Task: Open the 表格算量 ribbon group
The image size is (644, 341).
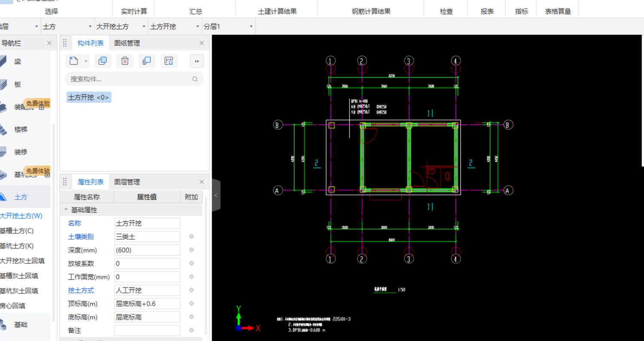Action: 558,12
